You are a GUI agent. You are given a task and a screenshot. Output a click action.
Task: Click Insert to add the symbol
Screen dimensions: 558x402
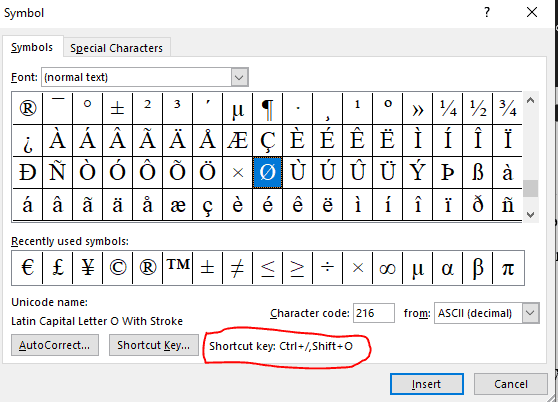pos(427,384)
